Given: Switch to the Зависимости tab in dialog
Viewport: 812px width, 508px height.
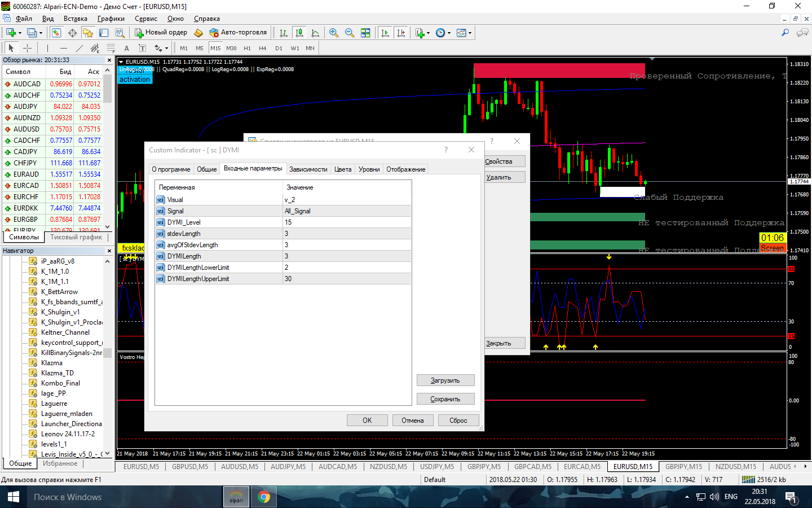Looking at the screenshot, I should [x=308, y=169].
